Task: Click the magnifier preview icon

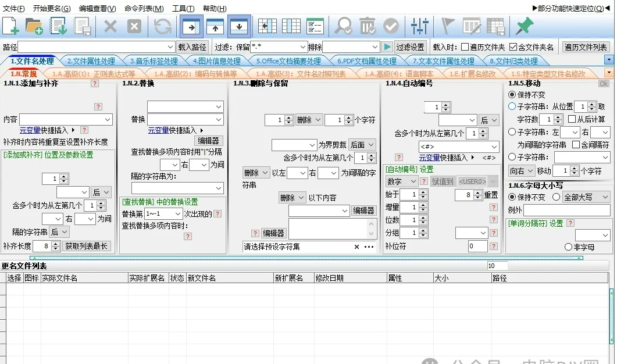Action: tap(344, 26)
